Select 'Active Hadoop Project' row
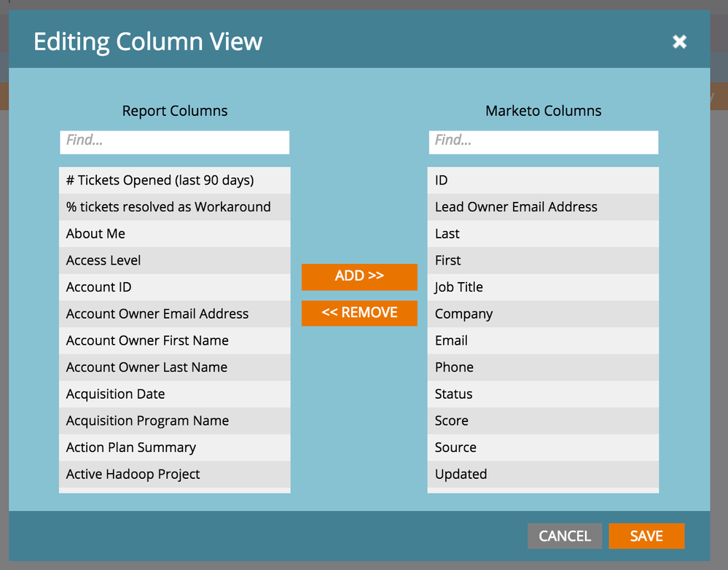 tap(175, 475)
